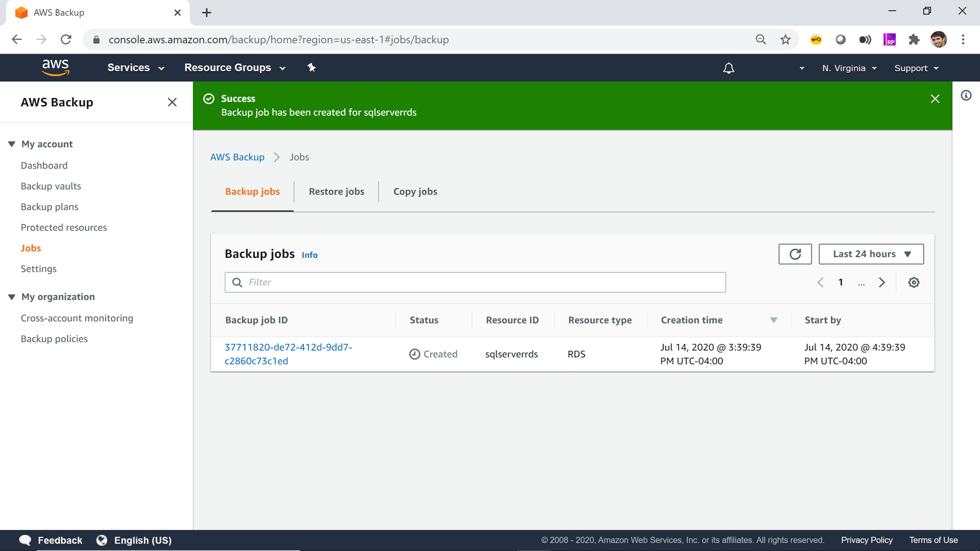Open the info panel icon at right edge
This screenshot has height=551, width=980.
pyautogui.click(x=966, y=96)
